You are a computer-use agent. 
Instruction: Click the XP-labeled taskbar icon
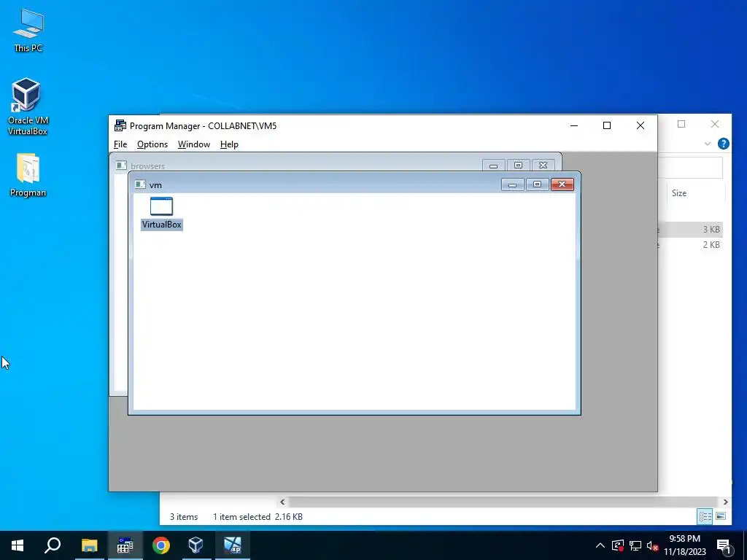pyautogui.click(x=233, y=545)
